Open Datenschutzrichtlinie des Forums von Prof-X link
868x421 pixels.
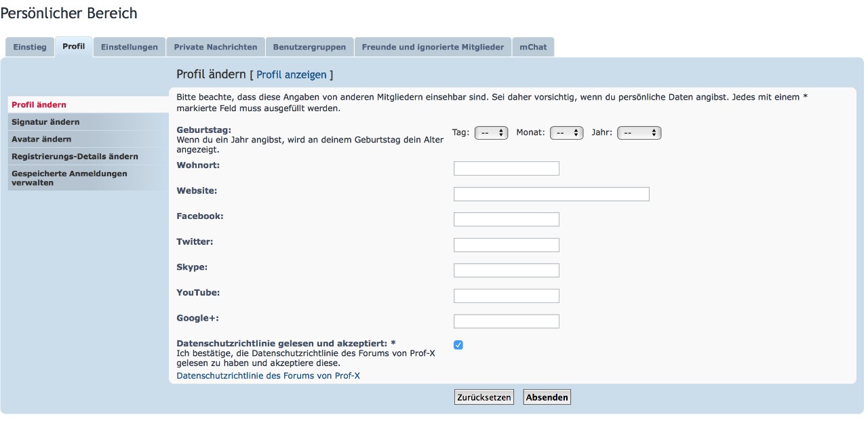click(x=269, y=376)
